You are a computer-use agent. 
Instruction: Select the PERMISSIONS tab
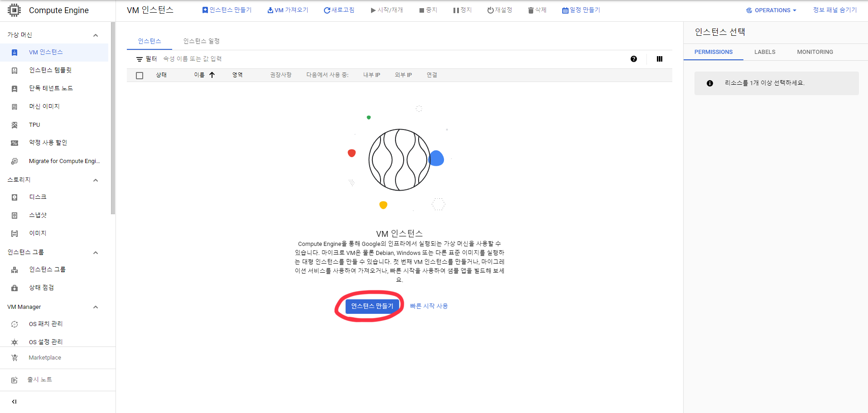click(714, 52)
